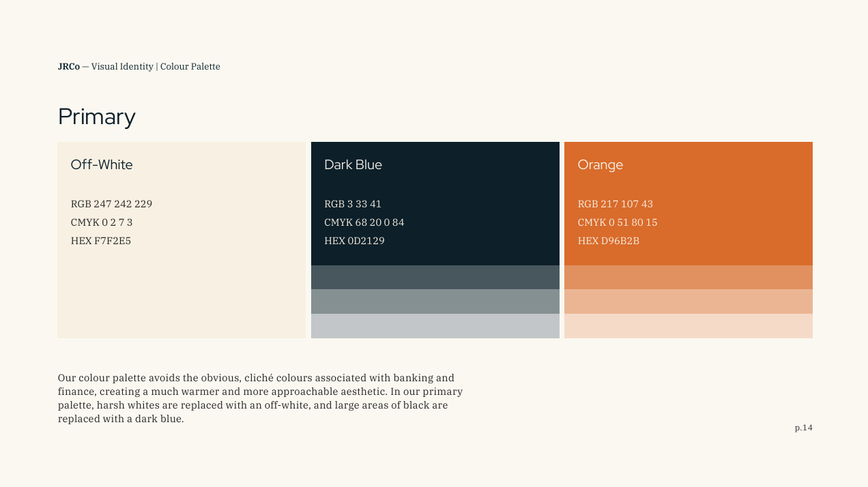This screenshot has width=868, height=487.
Task: Click the JRCo header text
Action: 69,66
